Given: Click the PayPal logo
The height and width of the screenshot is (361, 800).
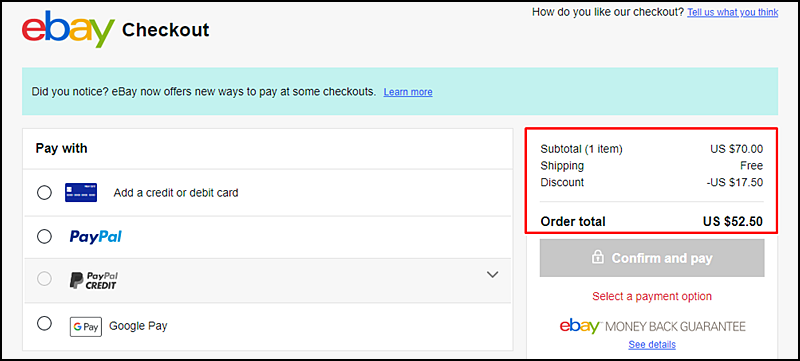Looking at the screenshot, I should [95, 237].
